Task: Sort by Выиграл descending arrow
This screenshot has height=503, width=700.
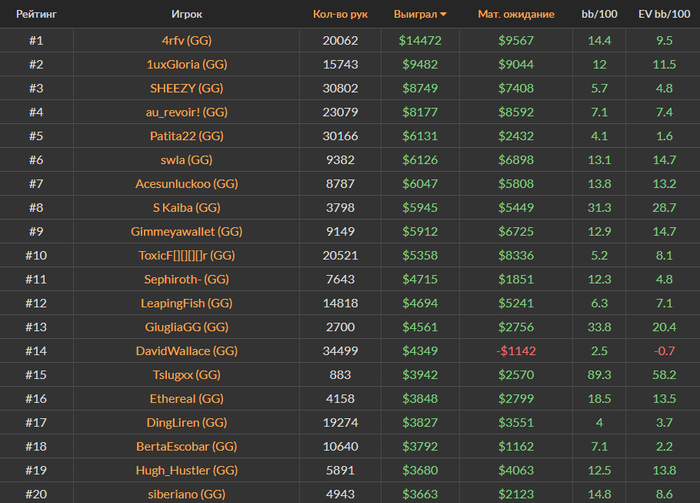Action: pos(443,14)
